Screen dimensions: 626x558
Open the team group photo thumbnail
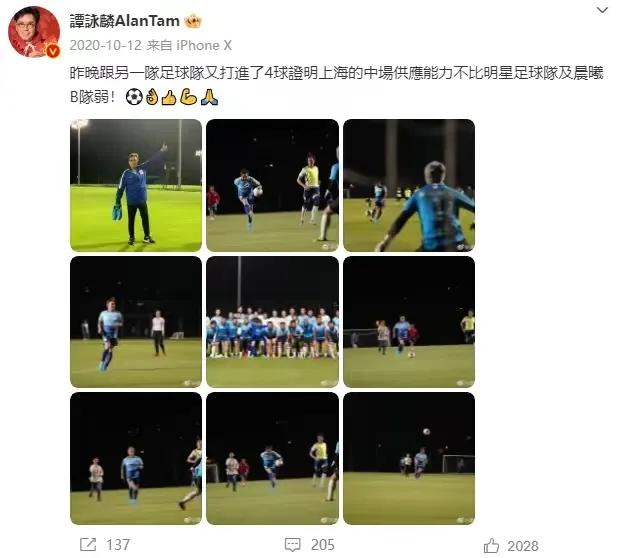pos(272,322)
